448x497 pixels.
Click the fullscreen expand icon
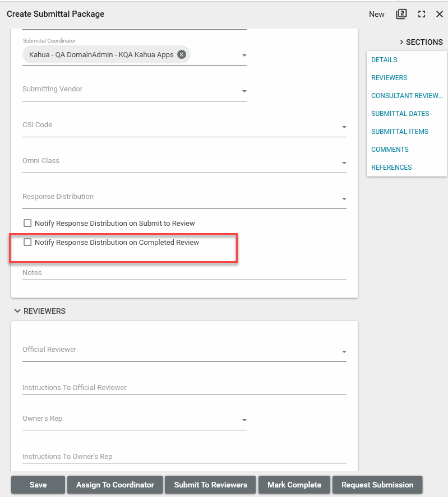[x=422, y=14]
